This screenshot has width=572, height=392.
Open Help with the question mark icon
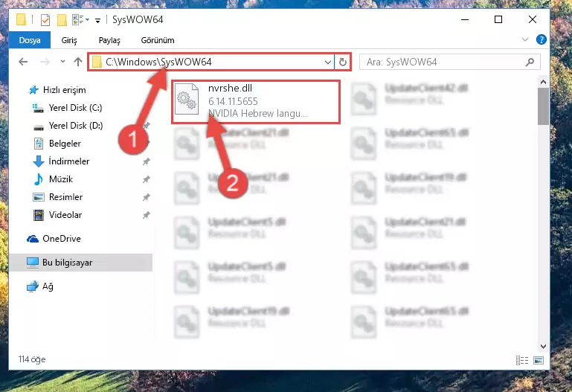pyautogui.click(x=542, y=39)
